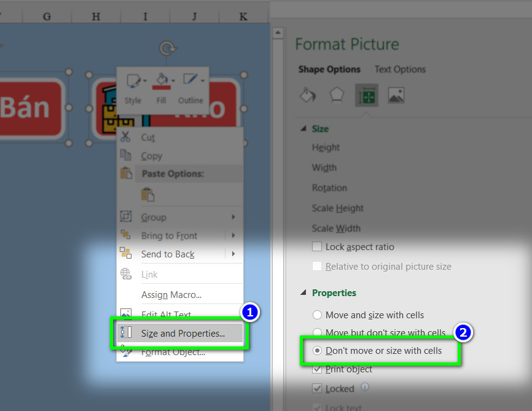Click the Cut scissors icon
This screenshot has height=411, width=532.
coord(125,136)
